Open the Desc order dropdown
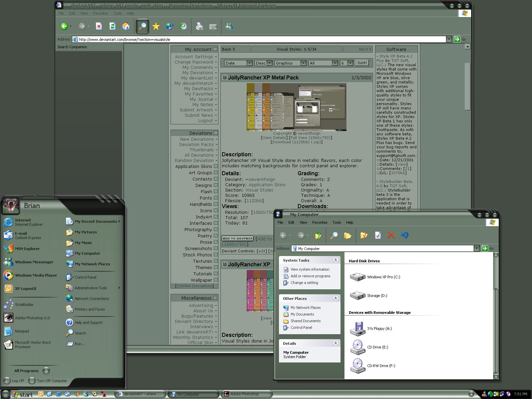 click(269, 63)
